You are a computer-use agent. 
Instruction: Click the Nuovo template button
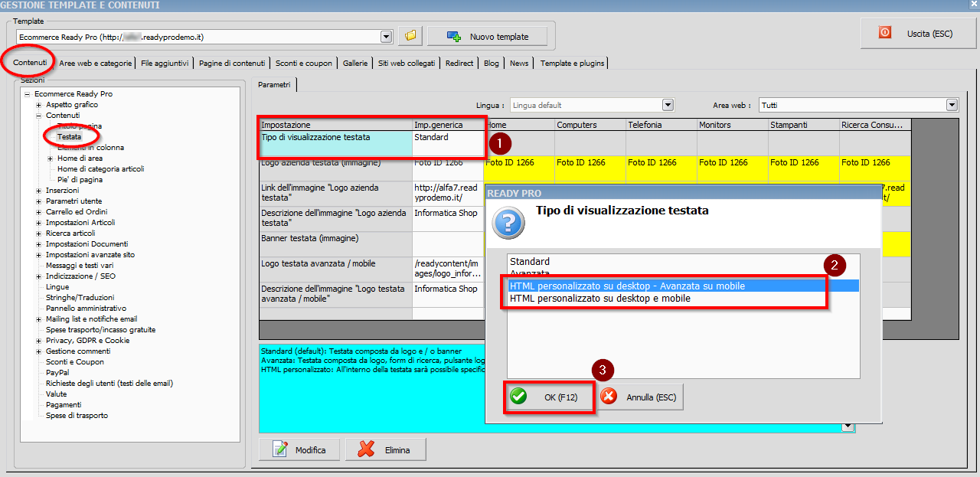[488, 36]
